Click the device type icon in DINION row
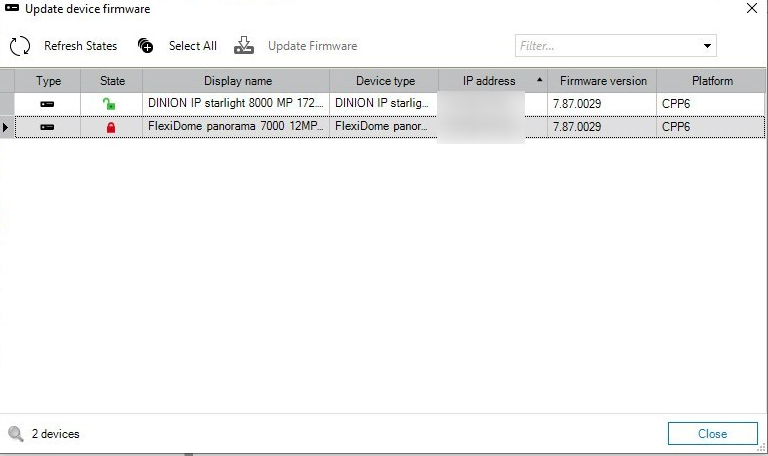Viewport: 768px width, 456px height. pyautogui.click(x=47, y=104)
